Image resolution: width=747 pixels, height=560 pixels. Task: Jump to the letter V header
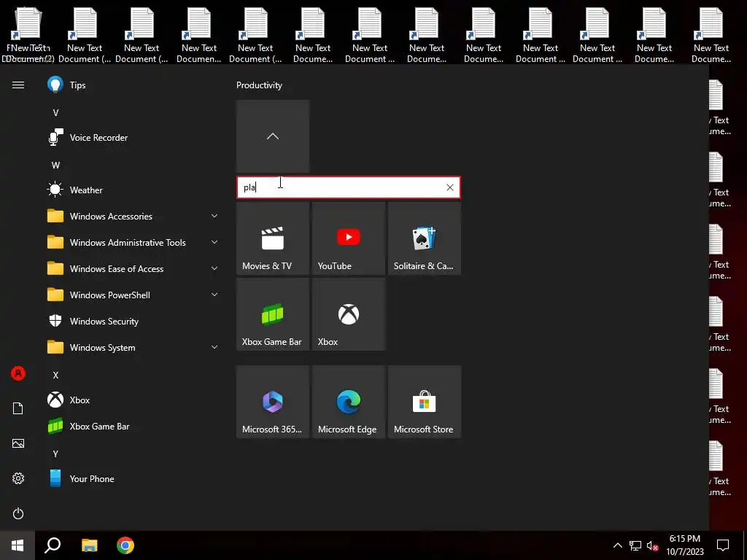point(55,113)
